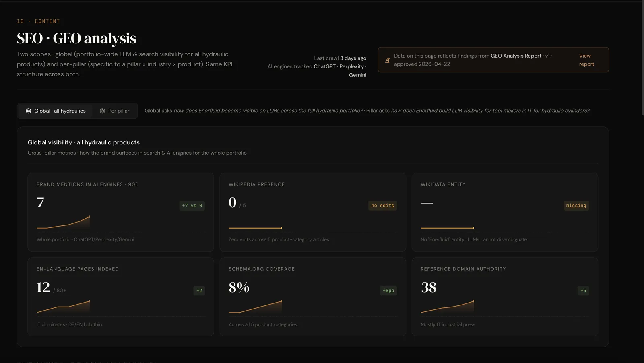This screenshot has width=644, height=363.
Task: Click the +2 badge on EN-language pages
Action: (x=199, y=291)
